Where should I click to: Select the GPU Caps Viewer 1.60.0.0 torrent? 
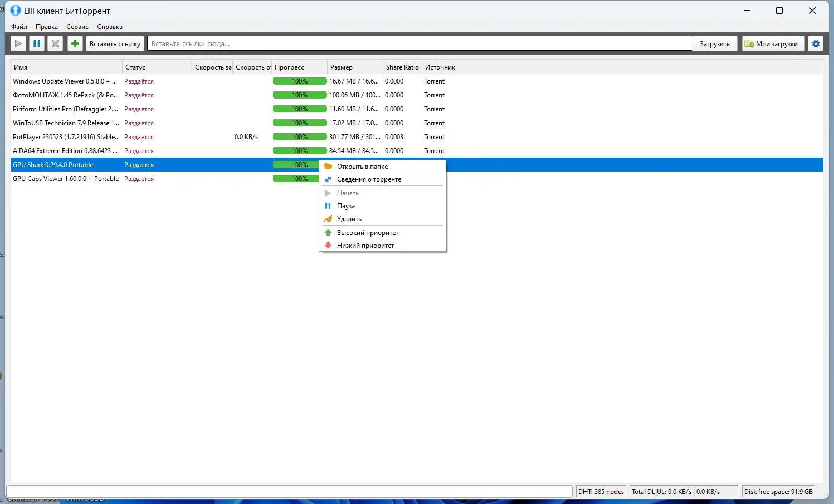pos(66,179)
